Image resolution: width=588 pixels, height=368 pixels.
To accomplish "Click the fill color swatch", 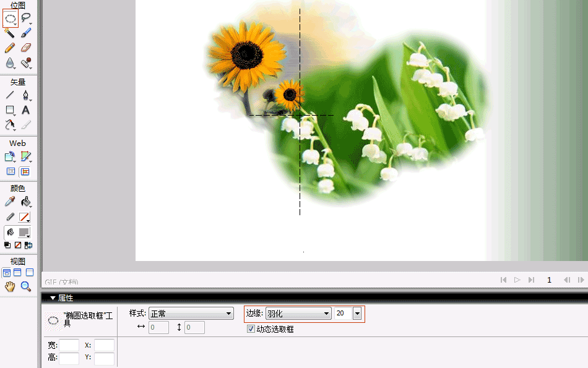I will [25, 233].
